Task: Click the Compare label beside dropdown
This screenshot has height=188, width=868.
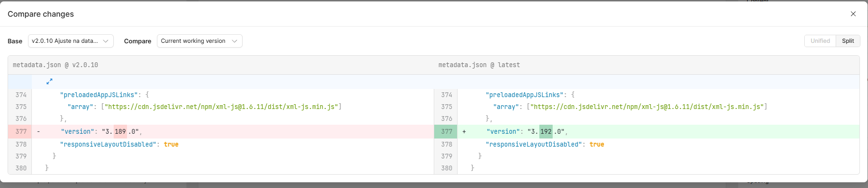Action: [137, 41]
